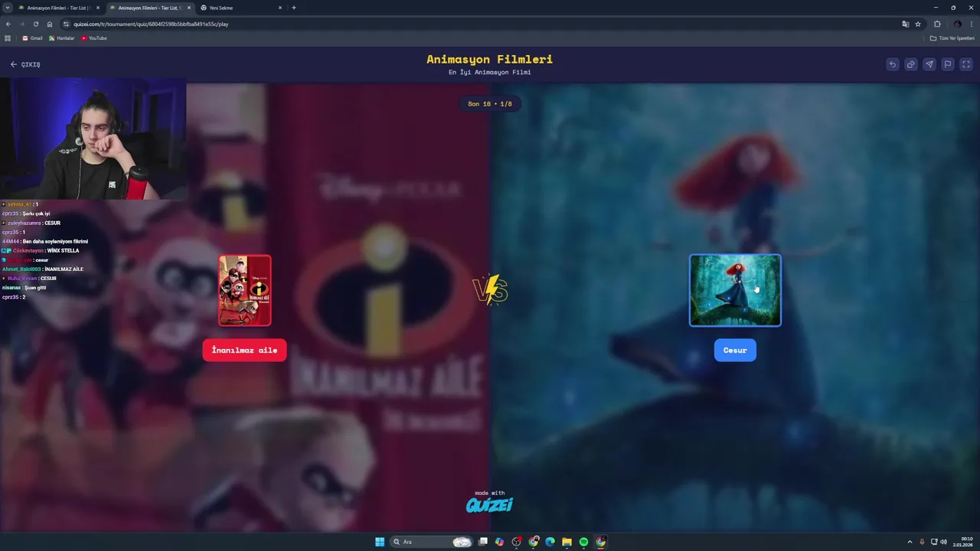Vote for İnanılmaz aile button

tap(245, 350)
